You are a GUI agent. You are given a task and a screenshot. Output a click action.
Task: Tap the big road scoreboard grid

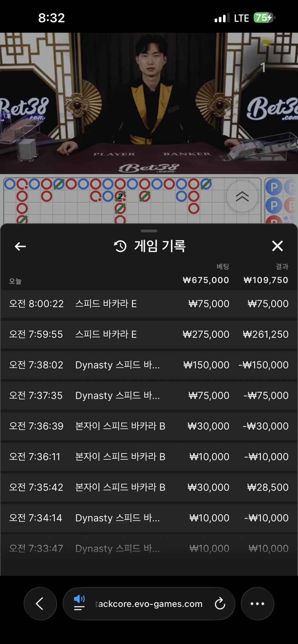coord(132,201)
